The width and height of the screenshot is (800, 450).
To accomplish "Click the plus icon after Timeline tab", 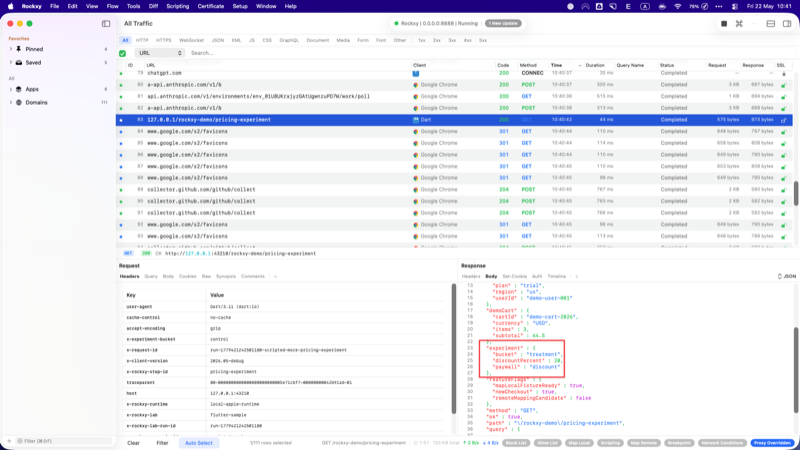I will [x=577, y=277].
